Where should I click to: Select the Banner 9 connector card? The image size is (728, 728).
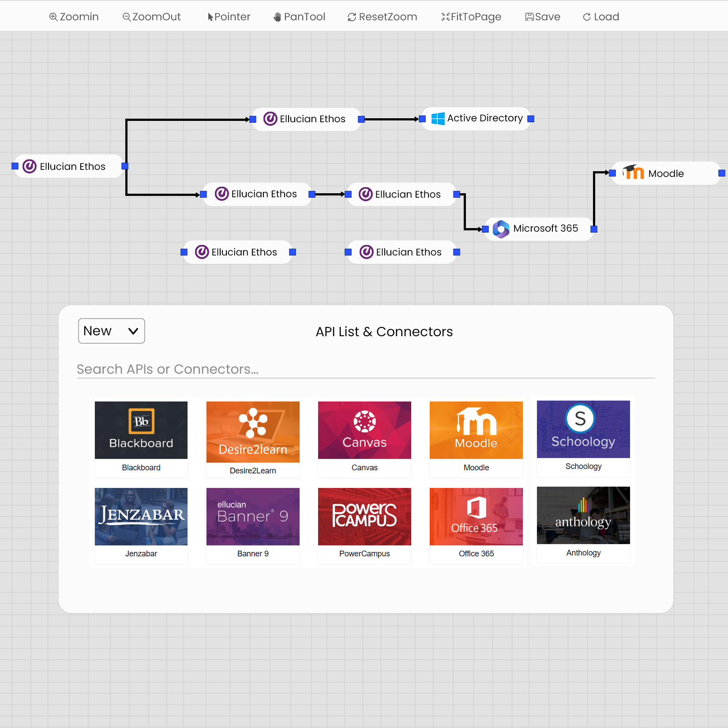coord(253,526)
